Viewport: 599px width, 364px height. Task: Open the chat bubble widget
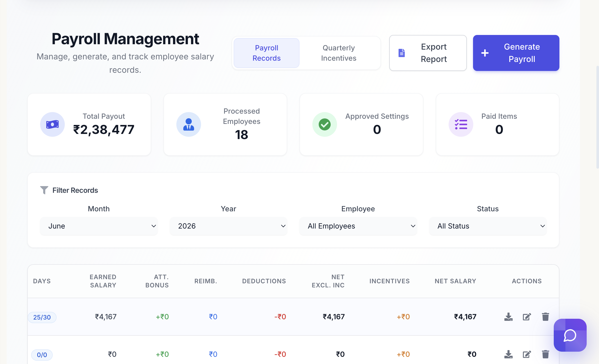570,335
